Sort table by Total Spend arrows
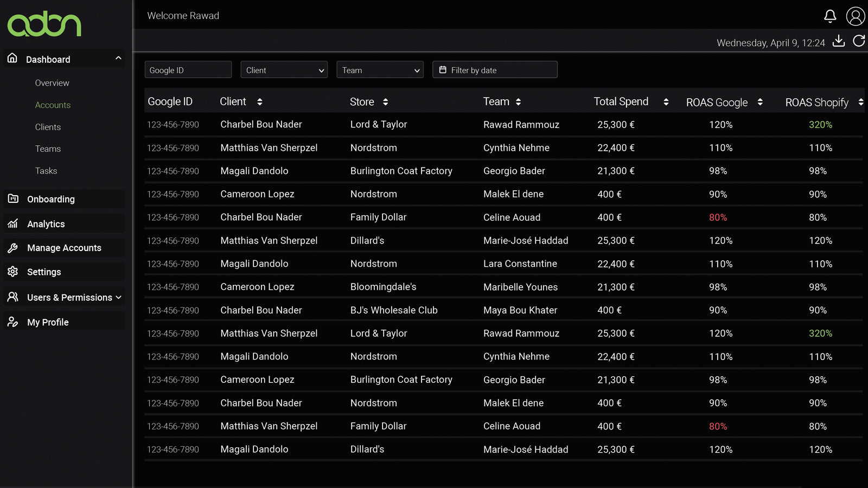Image resolution: width=868 pixels, height=488 pixels. click(666, 102)
